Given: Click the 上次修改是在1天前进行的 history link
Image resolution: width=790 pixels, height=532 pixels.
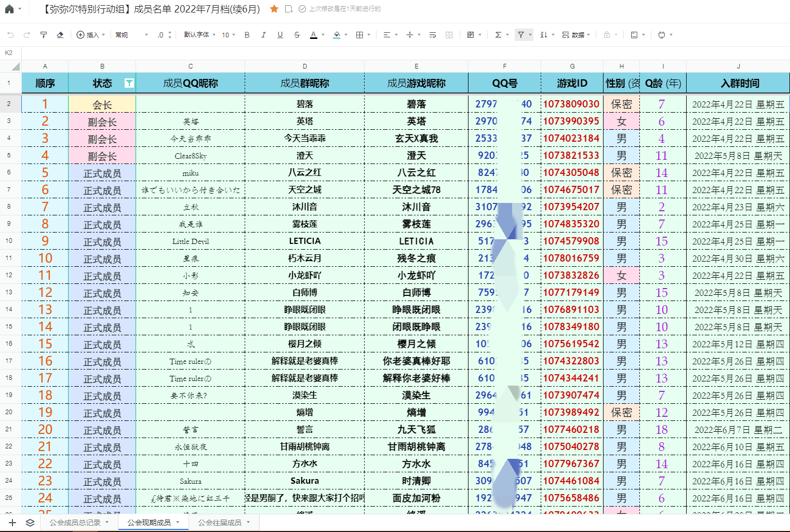Looking at the screenshot, I should tap(344, 9).
